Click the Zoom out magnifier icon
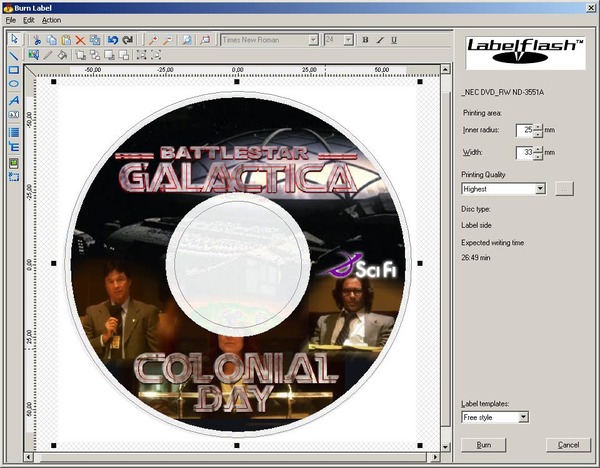 pos(168,40)
